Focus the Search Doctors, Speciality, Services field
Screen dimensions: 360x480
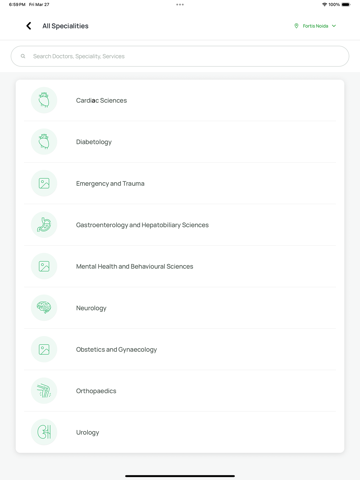pos(180,56)
